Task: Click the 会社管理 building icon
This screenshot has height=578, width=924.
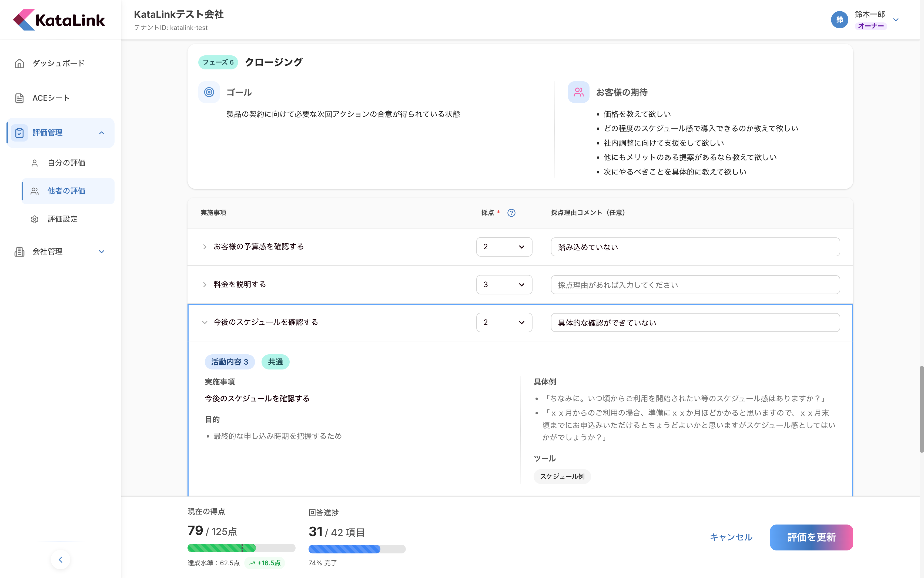Action: coord(19,251)
